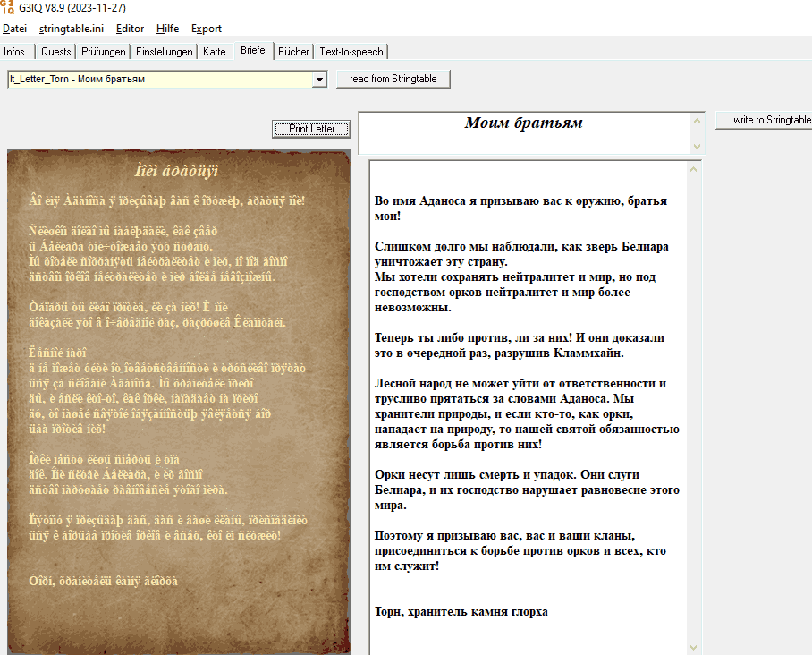Expand the It_Letter_Torn letter dropdown

click(319, 80)
